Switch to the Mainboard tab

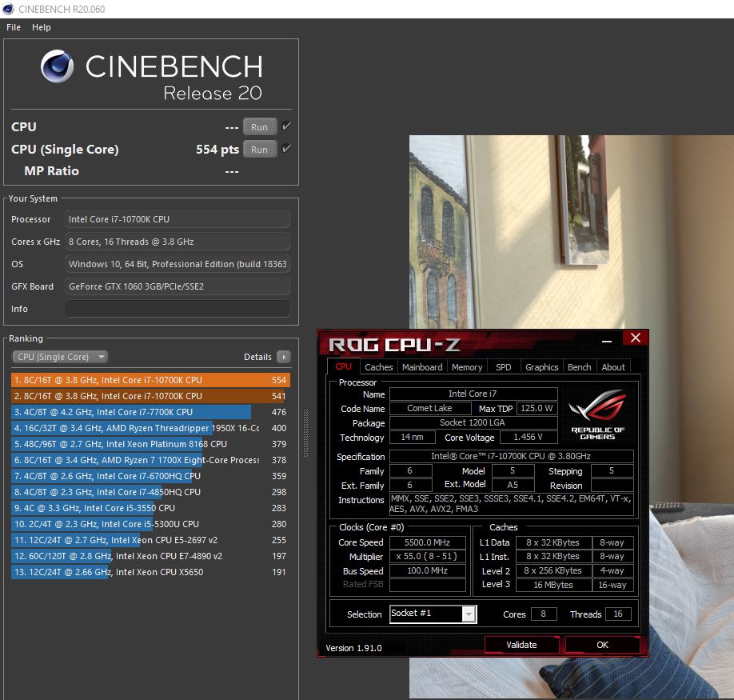coord(422,367)
